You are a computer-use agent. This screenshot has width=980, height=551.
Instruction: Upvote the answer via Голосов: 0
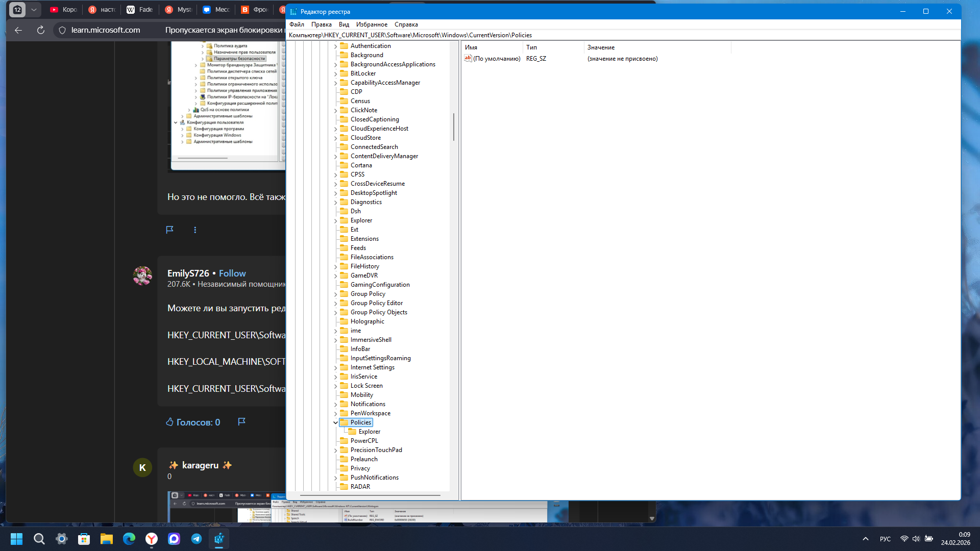tap(193, 422)
